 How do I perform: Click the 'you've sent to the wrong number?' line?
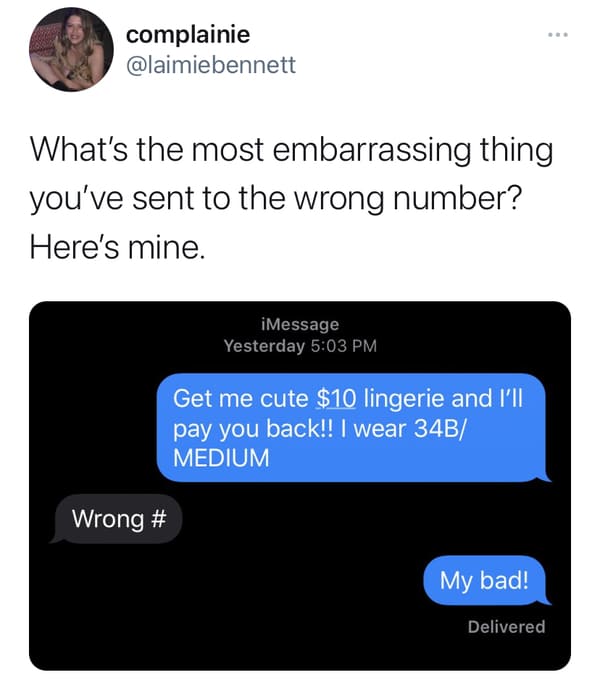pyautogui.click(x=276, y=199)
